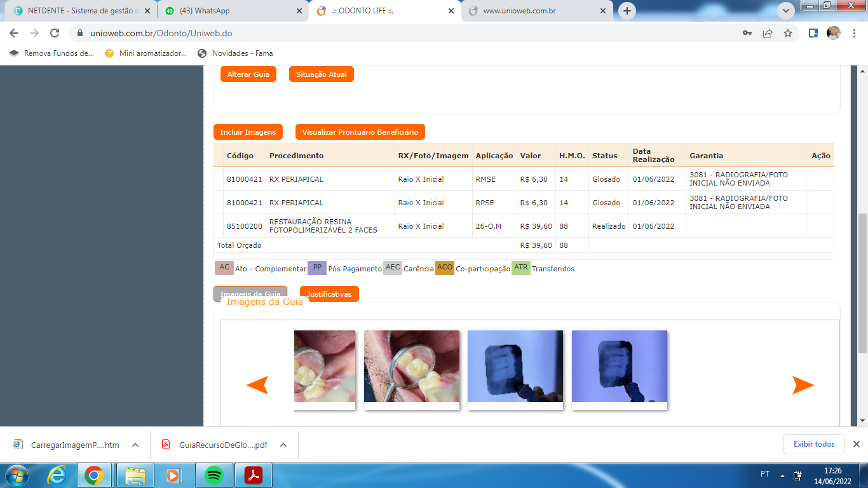Viewport: 868px width, 488px height.
Task: Launch Internet Explorer from taskbar
Action: click(x=57, y=475)
